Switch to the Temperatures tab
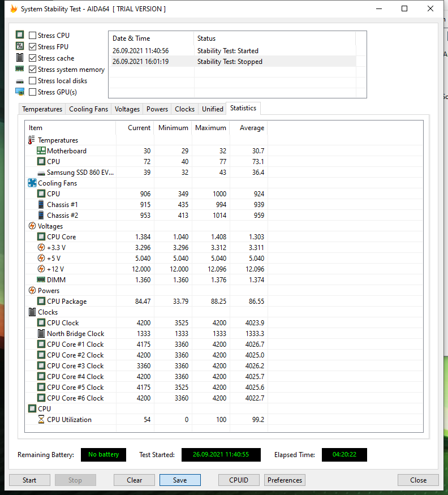 click(42, 109)
